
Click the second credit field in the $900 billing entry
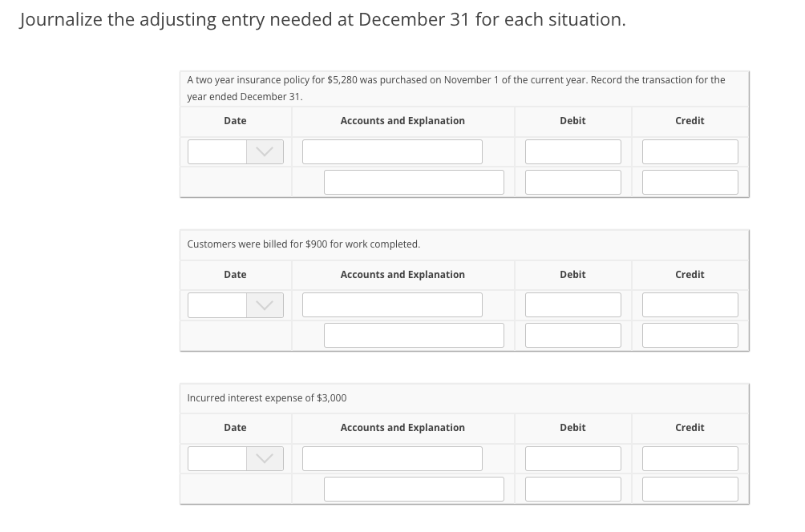click(x=690, y=335)
